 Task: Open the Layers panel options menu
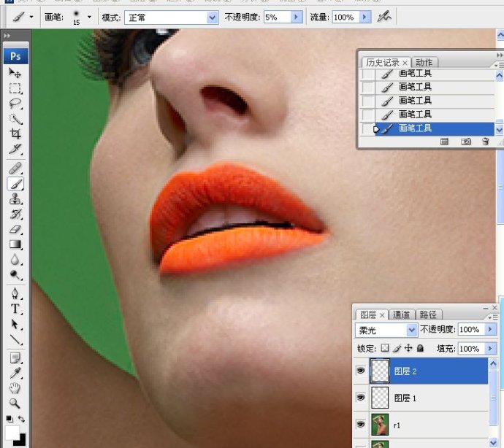click(494, 317)
